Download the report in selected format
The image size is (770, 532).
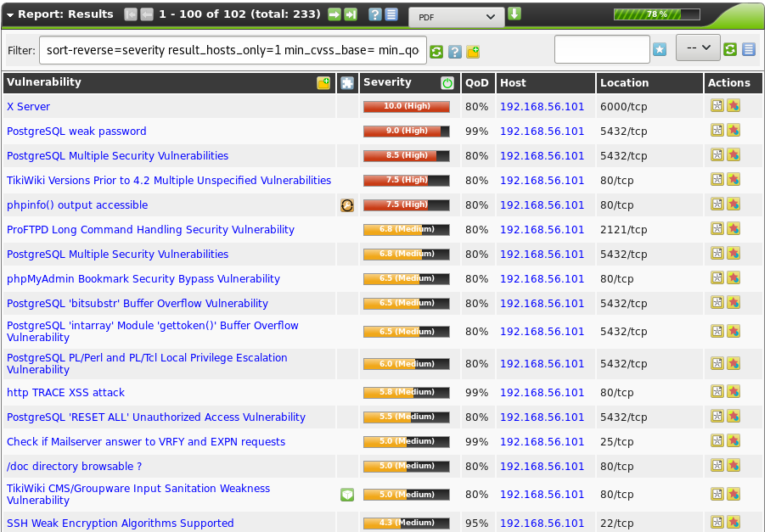click(514, 14)
